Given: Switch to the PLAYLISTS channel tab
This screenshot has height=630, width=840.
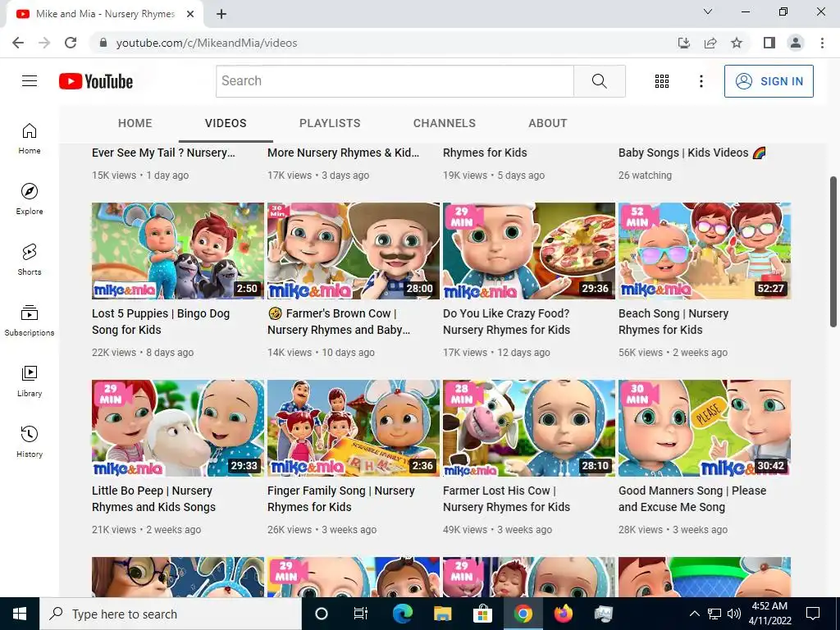Looking at the screenshot, I should (x=330, y=123).
